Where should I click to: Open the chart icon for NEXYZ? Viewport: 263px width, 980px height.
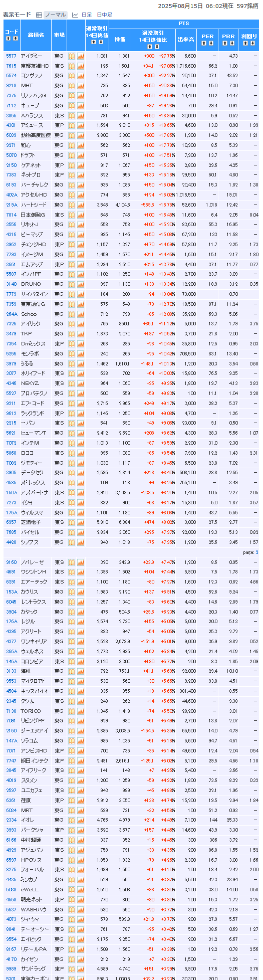pyautogui.click(x=81, y=383)
